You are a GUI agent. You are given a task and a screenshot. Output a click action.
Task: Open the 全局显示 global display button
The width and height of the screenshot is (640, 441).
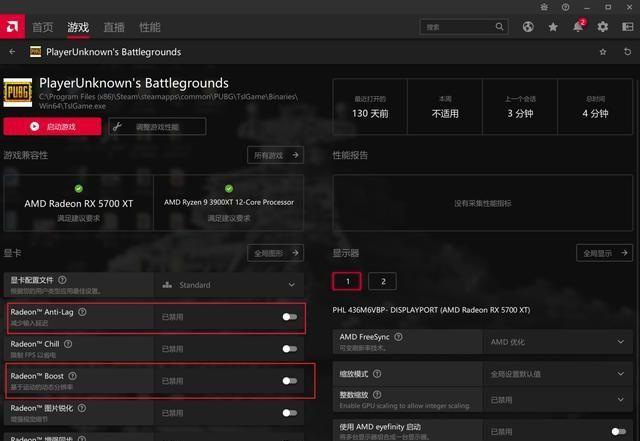(x=604, y=253)
